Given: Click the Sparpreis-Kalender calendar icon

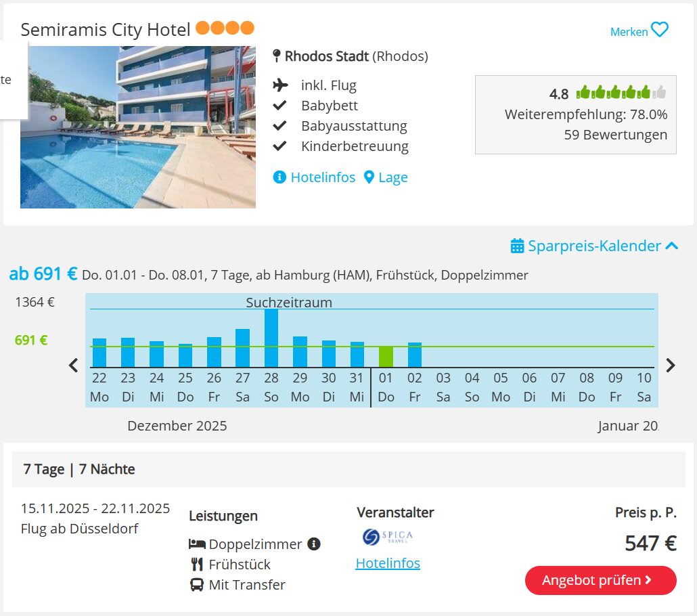Looking at the screenshot, I should coord(517,246).
